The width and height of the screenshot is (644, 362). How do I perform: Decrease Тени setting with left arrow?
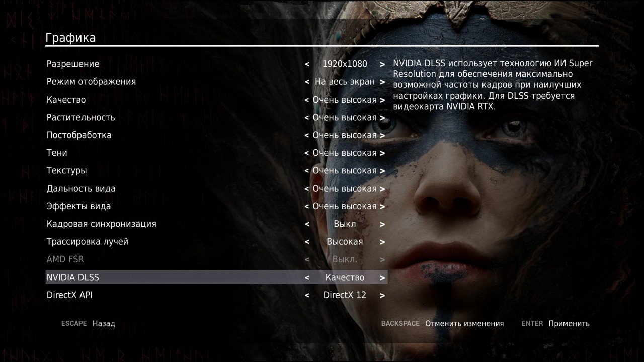(307, 153)
